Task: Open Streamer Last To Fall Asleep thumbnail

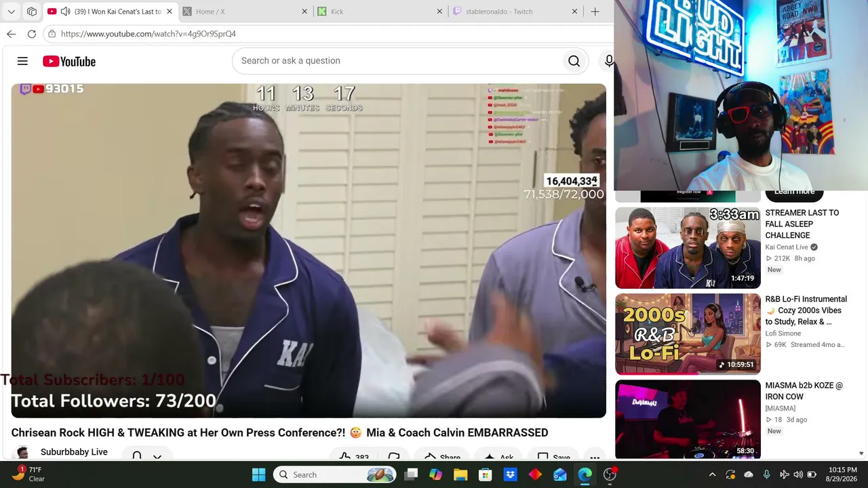Action: (688, 248)
